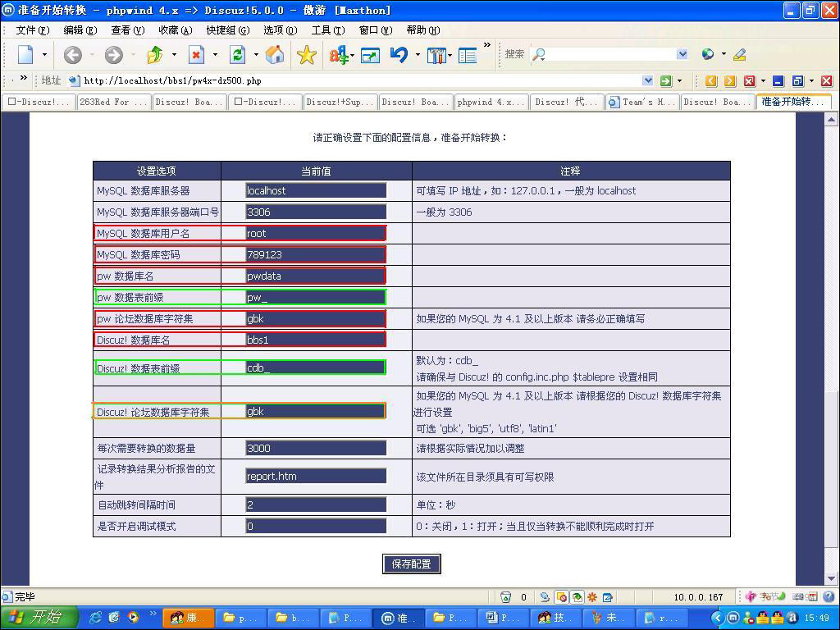Click the MySQL username field showing root
Viewport: 840px width, 630px height.
[x=316, y=234]
